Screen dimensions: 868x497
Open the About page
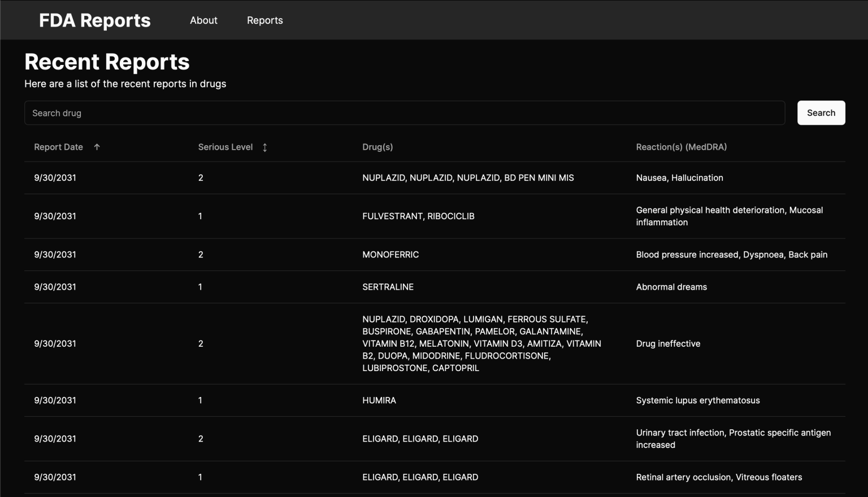coord(203,20)
